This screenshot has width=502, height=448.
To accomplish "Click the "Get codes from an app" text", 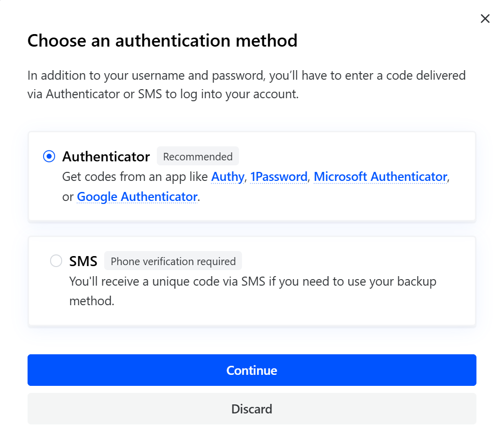I will pyautogui.click(x=135, y=177).
